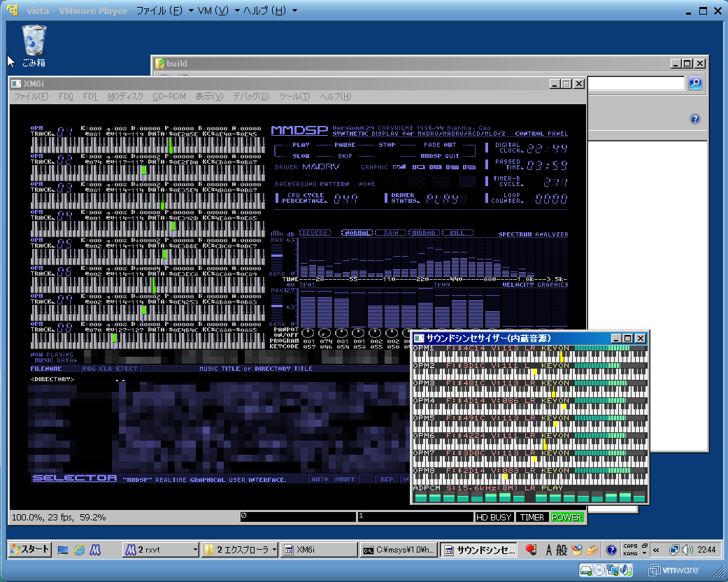Click the PANPOT knob above keycode 046
The height and width of the screenshot is (582, 728).
click(324, 333)
